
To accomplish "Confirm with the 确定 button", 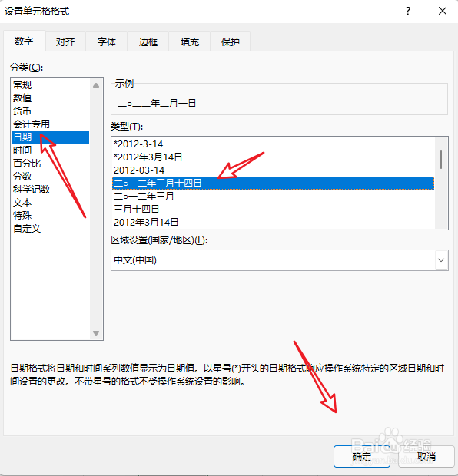I will point(362,456).
